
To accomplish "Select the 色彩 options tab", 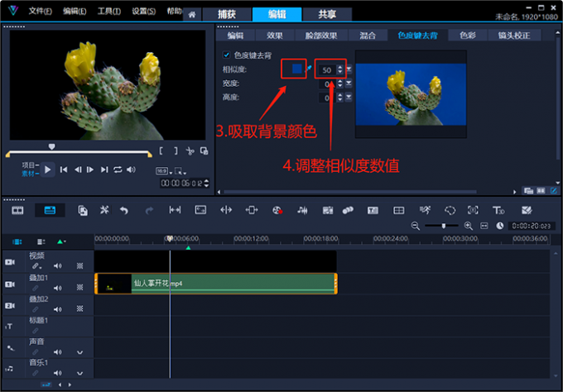I will (468, 36).
